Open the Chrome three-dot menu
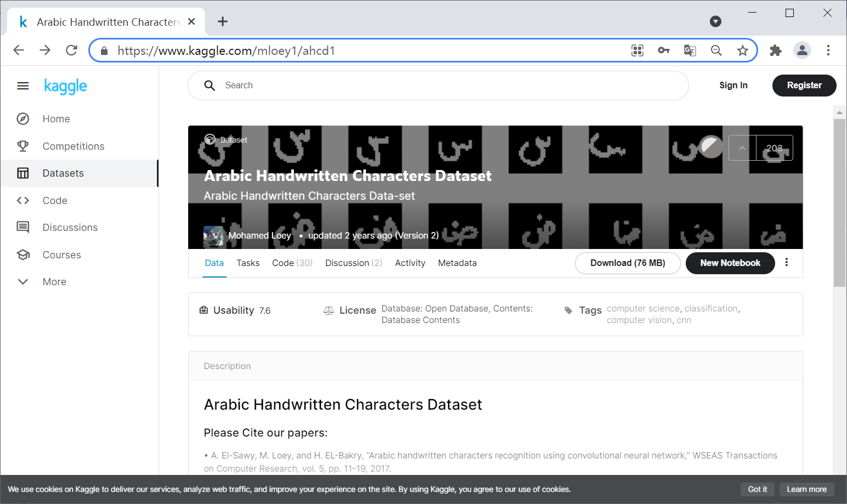The height and width of the screenshot is (504, 847). click(828, 50)
